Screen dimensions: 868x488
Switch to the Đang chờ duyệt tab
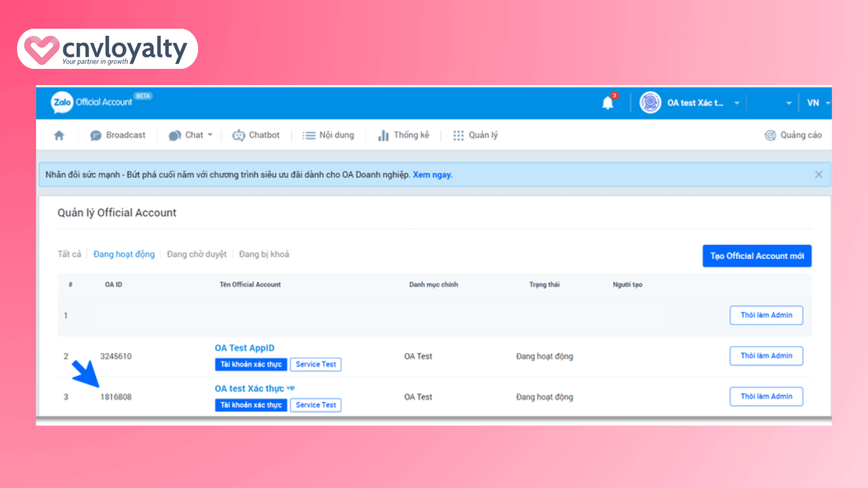tap(196, 254)
